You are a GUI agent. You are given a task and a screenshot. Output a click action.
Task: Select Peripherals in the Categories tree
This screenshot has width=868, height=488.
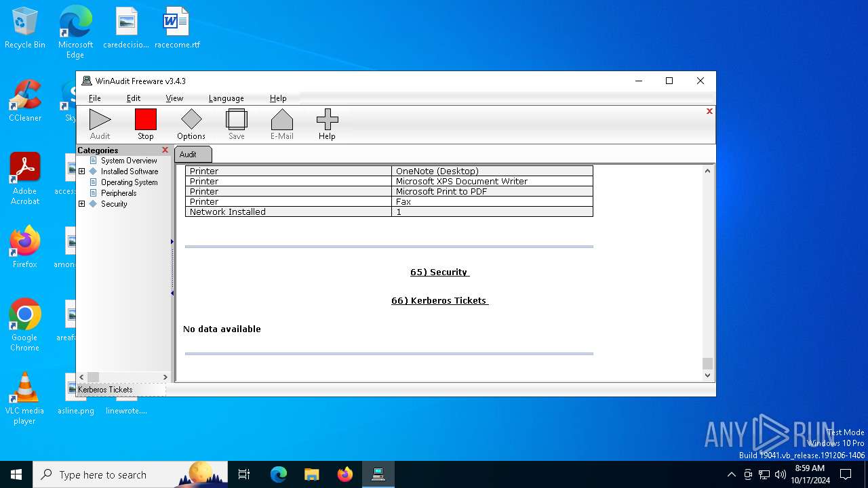[x=119, y=193]
